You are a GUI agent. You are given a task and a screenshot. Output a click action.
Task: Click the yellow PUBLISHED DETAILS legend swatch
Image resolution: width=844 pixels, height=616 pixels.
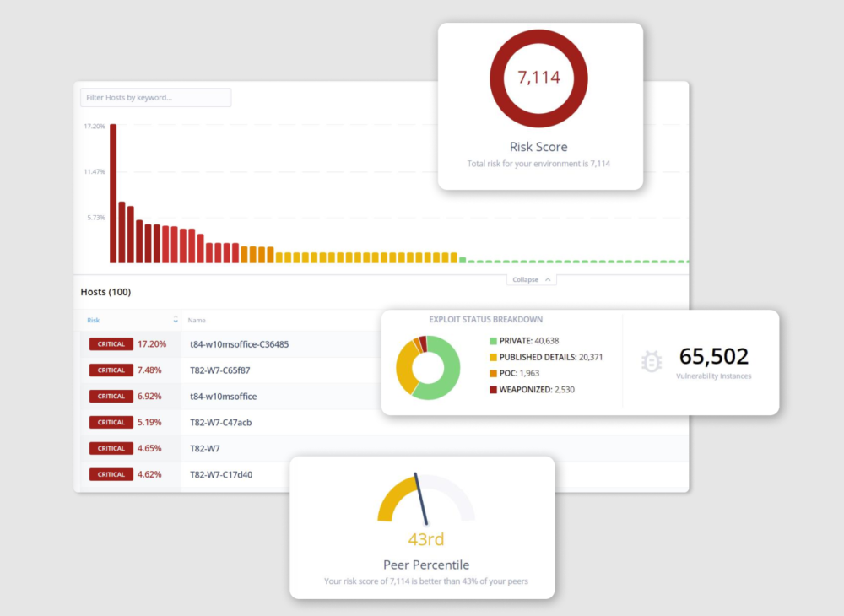[493, 357]
